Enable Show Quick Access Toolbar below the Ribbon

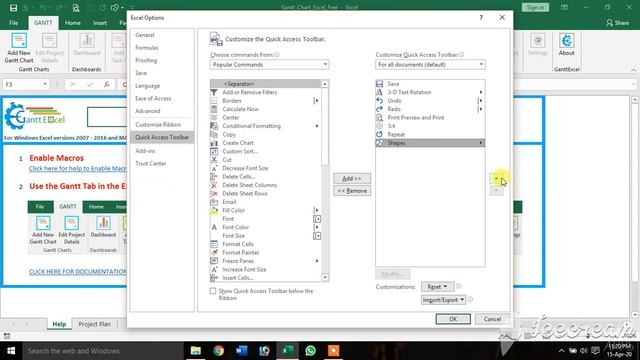click(x=213, y=291)
